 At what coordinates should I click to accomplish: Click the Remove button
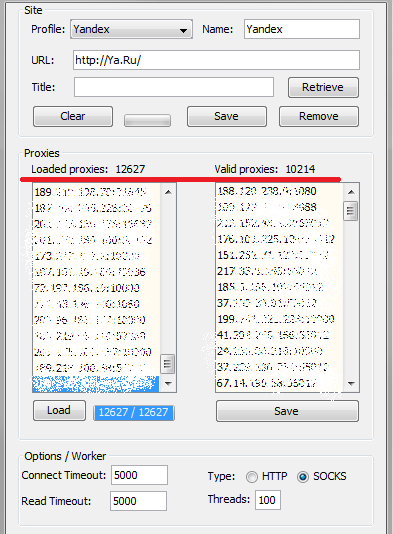pos(319,116)
